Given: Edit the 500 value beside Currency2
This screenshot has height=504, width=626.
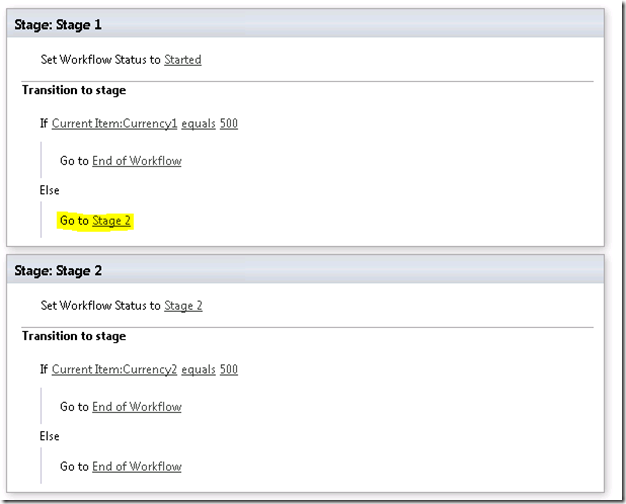Looking at the screenshot, I should click(x=228, y=370).
